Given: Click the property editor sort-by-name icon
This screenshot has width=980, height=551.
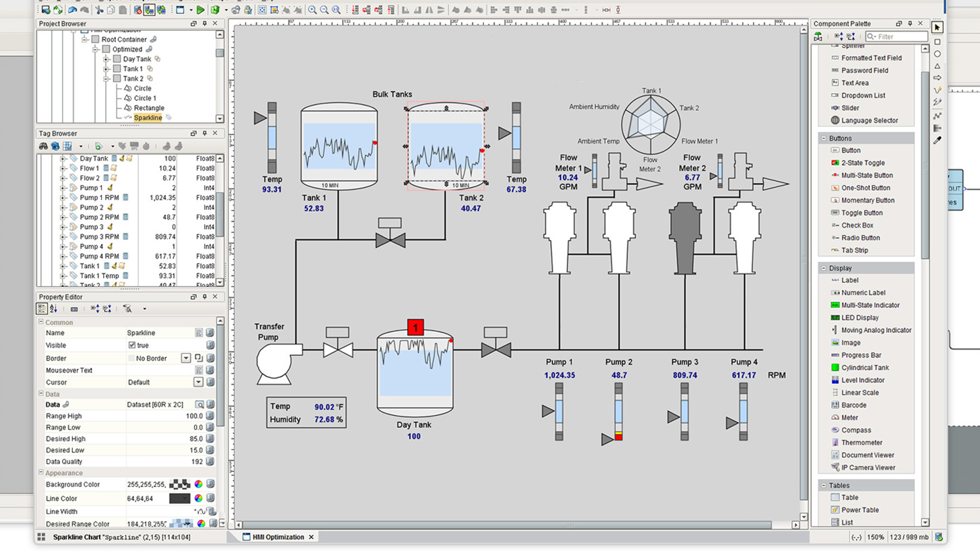Looking at the screenshot, I should coord(53,308).
